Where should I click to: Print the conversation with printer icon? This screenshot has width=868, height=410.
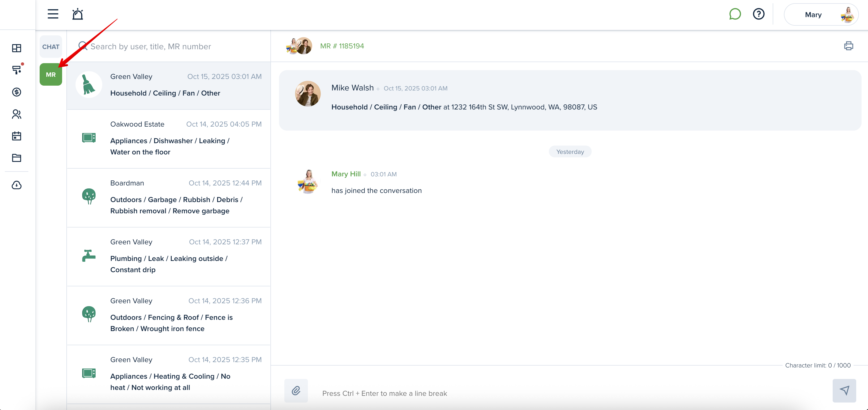(x=848, y=46)
